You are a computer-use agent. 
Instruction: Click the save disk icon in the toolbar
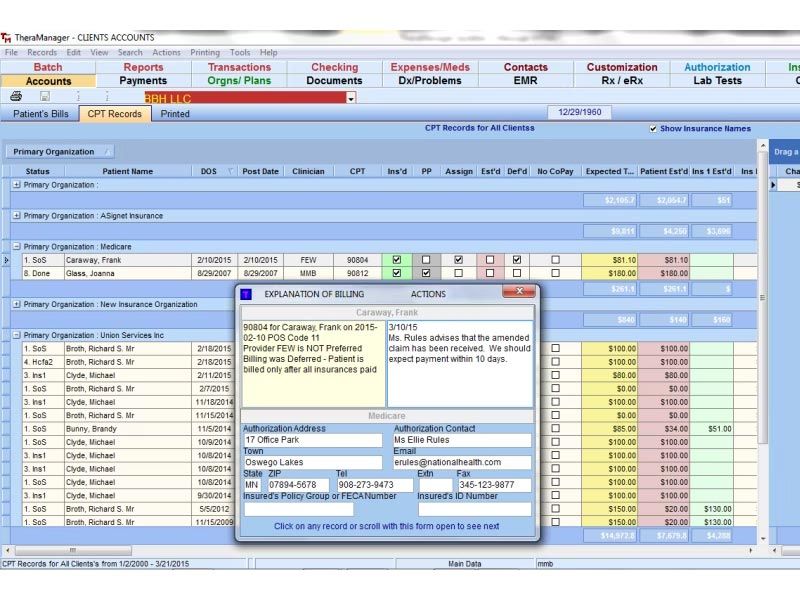point(45,96)
